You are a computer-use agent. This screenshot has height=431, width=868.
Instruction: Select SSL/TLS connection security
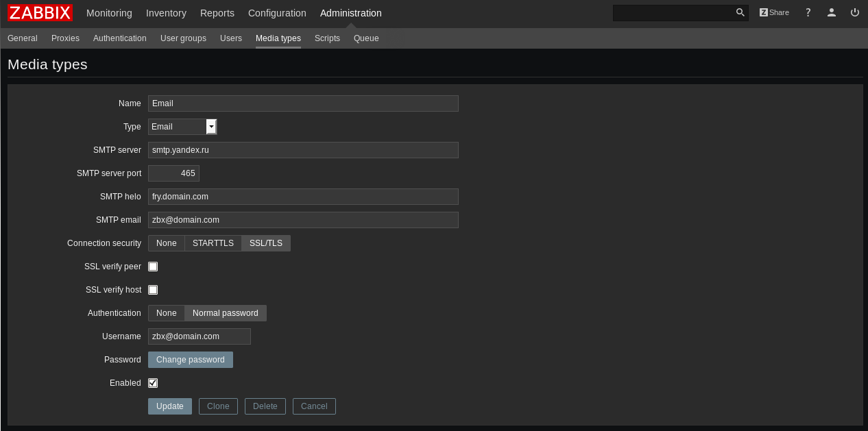point(266,243)
